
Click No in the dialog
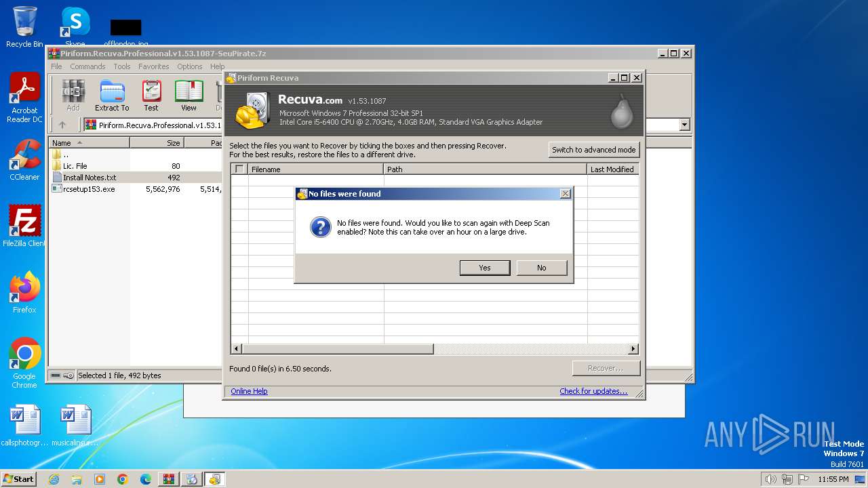tap(541, 268)
